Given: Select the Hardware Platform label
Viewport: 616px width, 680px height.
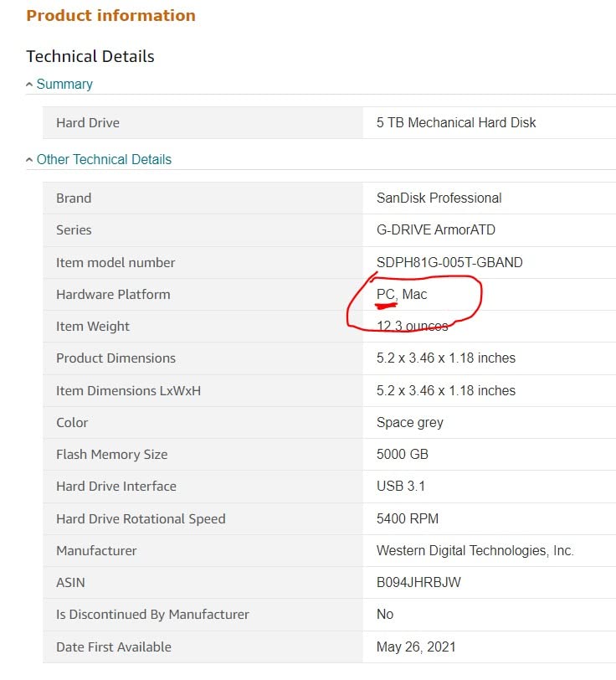Looking at the screenshot, I should coord(113,295).
